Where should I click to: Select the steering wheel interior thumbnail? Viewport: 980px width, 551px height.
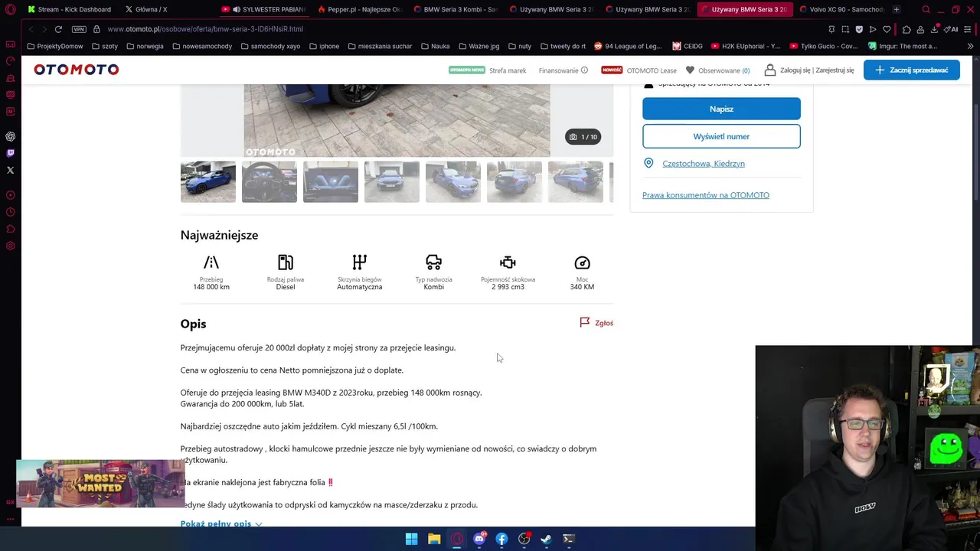[269, 181]
